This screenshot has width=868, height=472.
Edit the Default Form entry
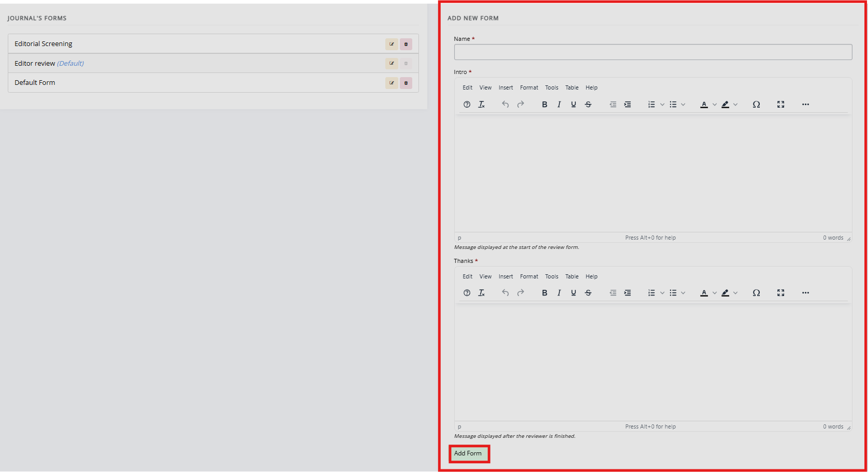pos(392,83)
